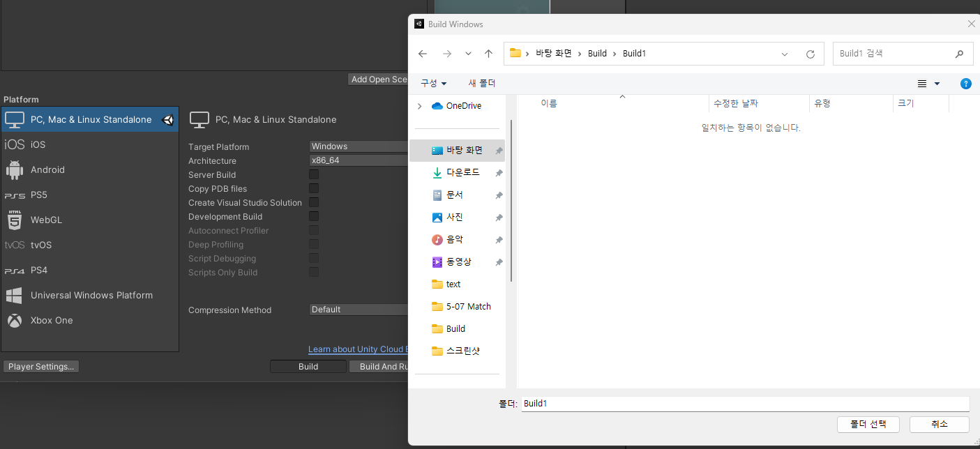Click the Build breadcrumb segment
Screen dimensions: 980x449
coord(597,54)
